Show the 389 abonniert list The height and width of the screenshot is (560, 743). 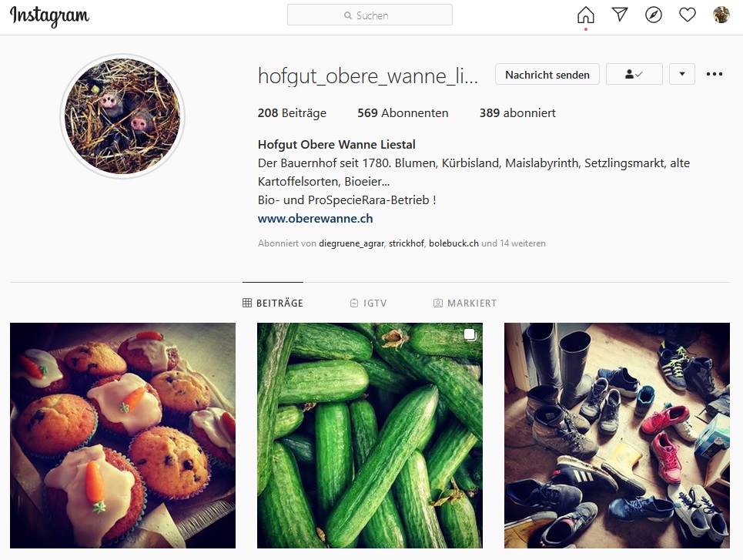point(517,113)
